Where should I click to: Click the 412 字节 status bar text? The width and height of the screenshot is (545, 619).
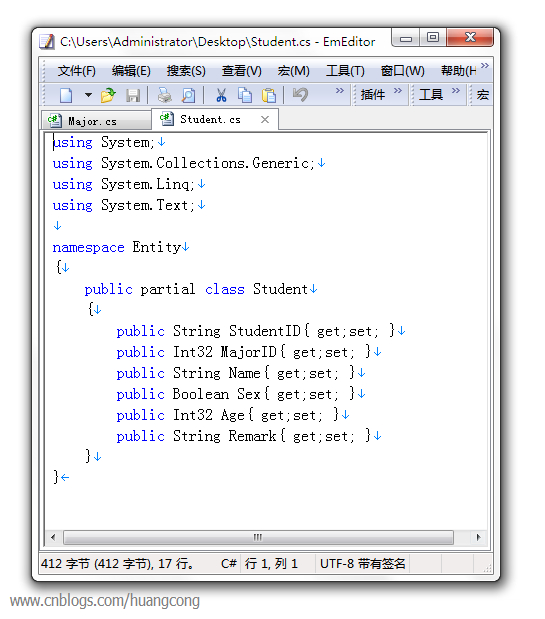117,564
